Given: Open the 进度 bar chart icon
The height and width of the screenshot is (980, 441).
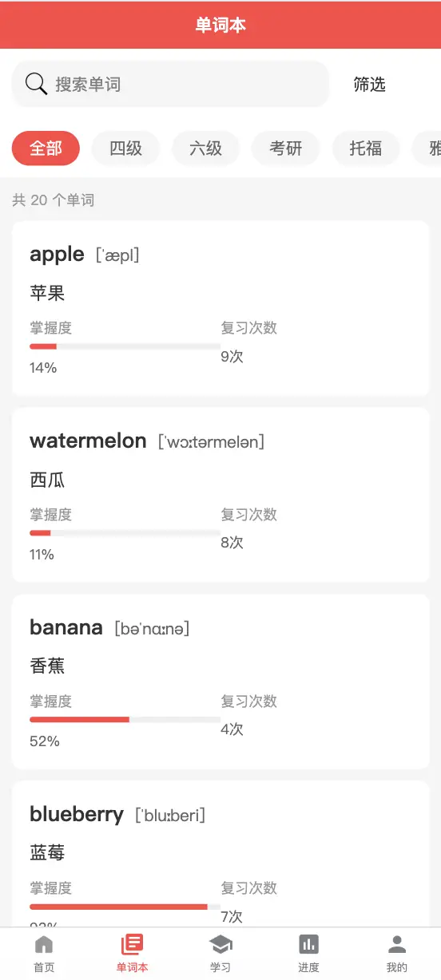Looking at the screenshot, I should click(x=308, y=945).
